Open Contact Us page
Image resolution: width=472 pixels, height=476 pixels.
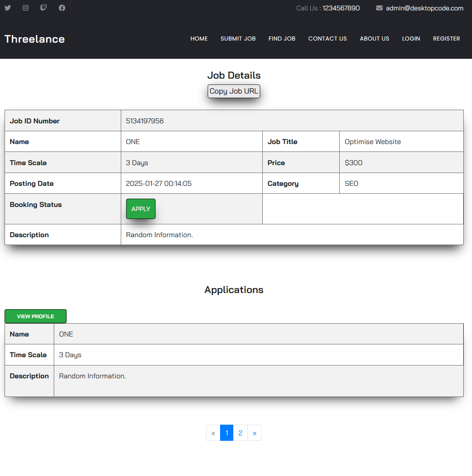point(327,38)
